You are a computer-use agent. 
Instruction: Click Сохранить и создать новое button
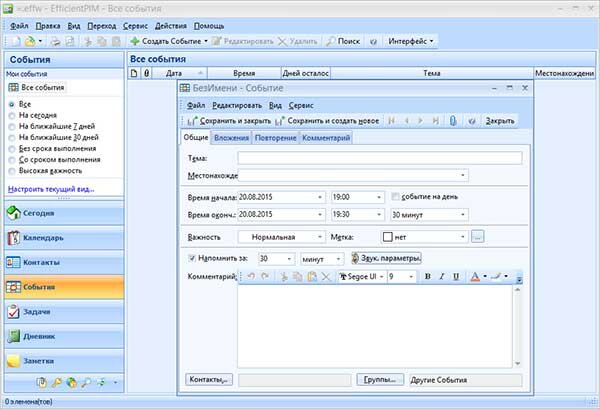[328, 121]
